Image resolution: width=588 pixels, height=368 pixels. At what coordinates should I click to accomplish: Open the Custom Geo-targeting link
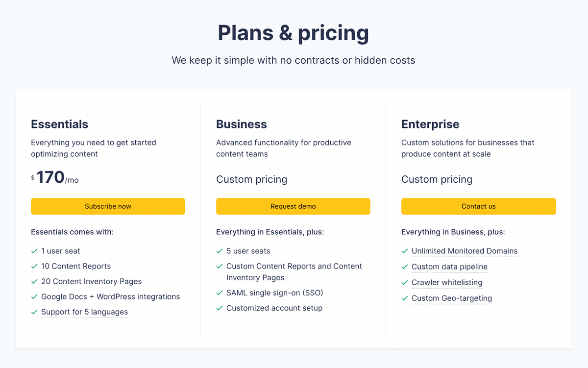452,298
